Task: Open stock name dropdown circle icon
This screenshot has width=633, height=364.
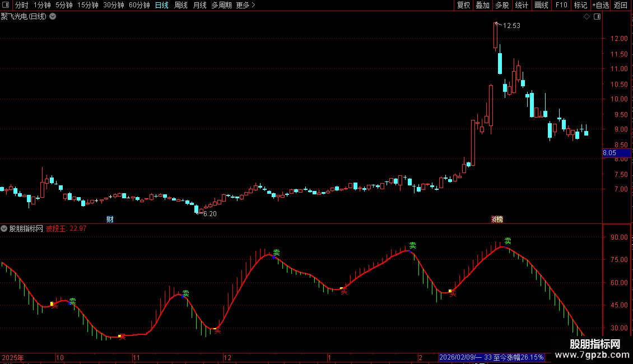Action: tap(53, 17)
